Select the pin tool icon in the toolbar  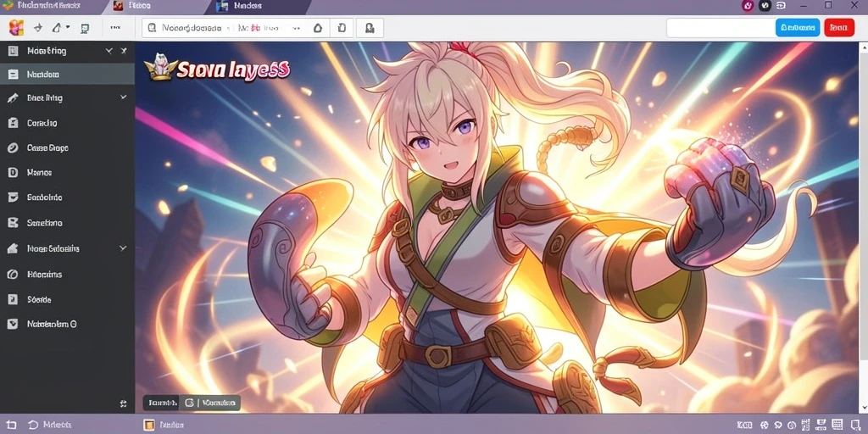tap(38, 28)
